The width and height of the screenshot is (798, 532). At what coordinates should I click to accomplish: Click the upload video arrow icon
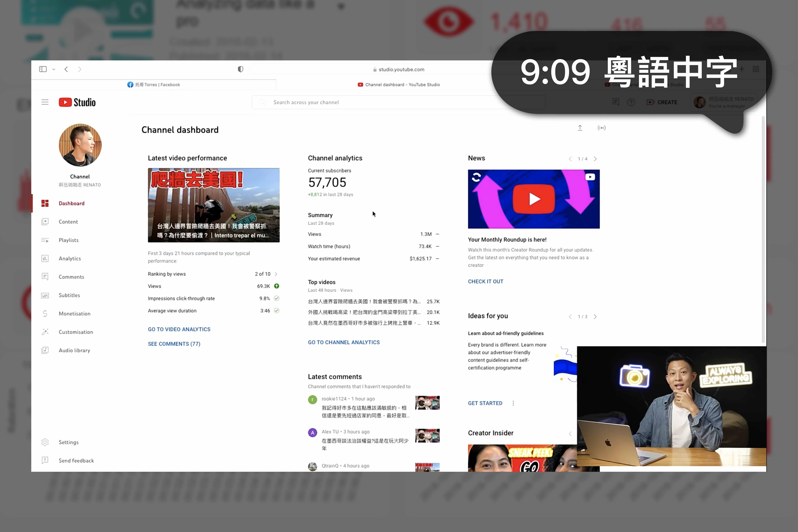pyautogui.click(x=580, y=128)
